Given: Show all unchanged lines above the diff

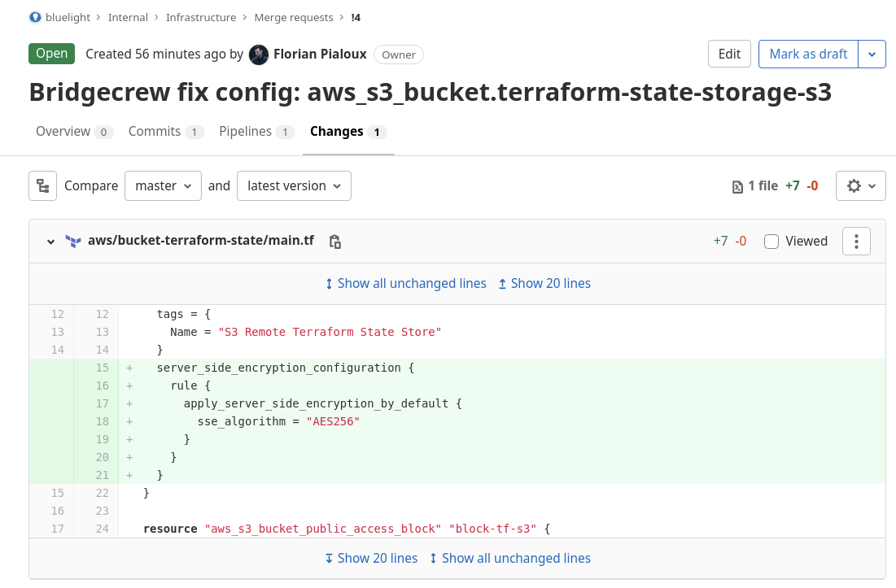Looking at the screenshot, I should (406, 284).
